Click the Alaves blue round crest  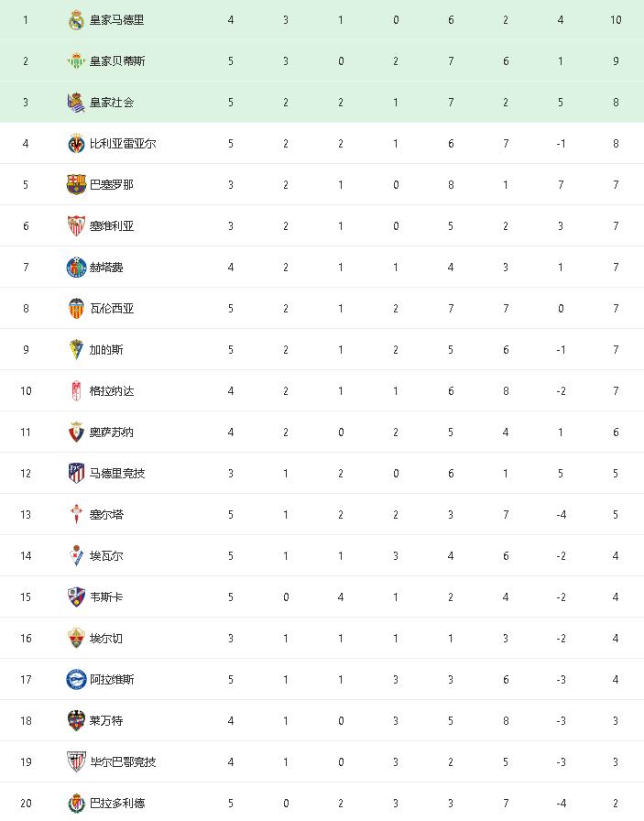pos(76,680)
